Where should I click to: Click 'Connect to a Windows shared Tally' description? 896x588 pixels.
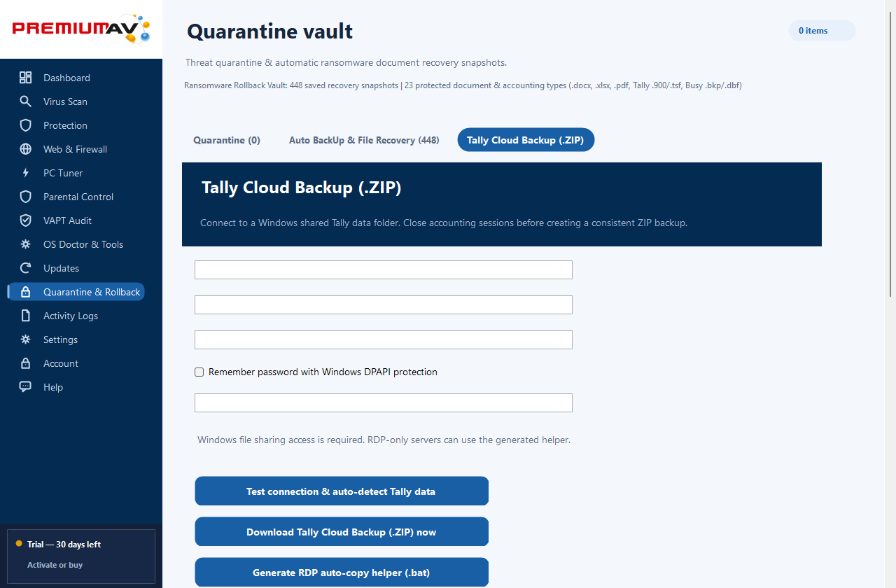pyautogui.click(x=444, y=223)
